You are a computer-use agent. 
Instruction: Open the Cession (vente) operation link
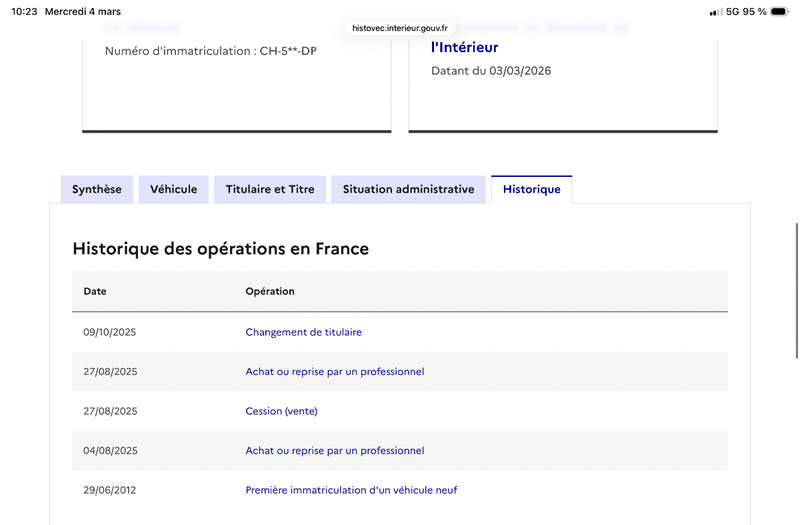pyautogui.click(x=281, y=411)
